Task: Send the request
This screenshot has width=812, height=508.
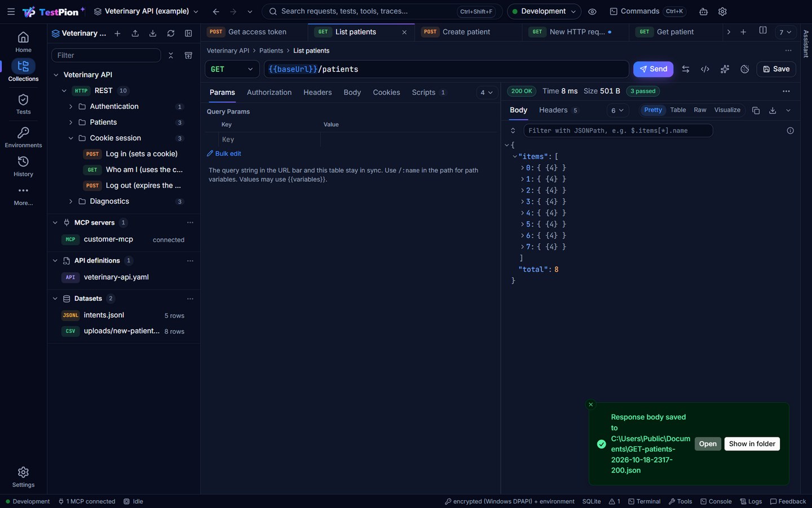Action: (x=653, y=69)
